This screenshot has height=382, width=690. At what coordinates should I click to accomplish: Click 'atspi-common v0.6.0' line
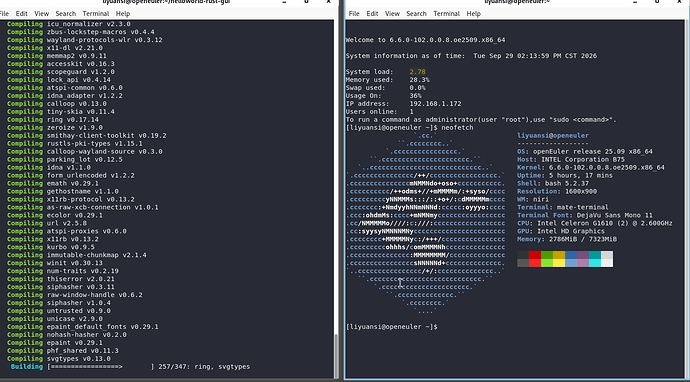65,88
